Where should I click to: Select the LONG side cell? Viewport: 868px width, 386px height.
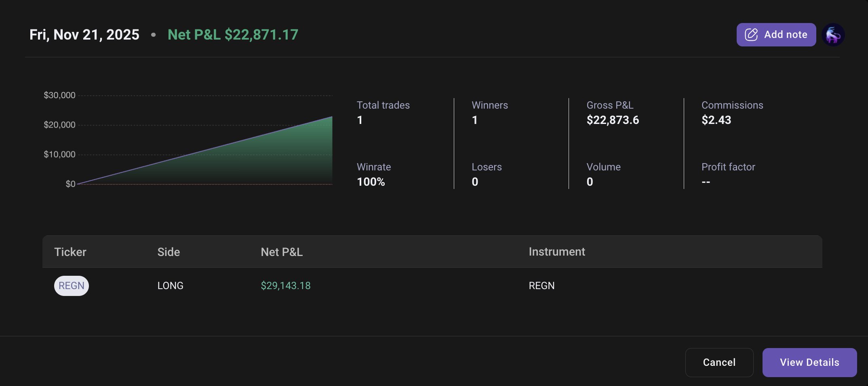tap(170, 286)
